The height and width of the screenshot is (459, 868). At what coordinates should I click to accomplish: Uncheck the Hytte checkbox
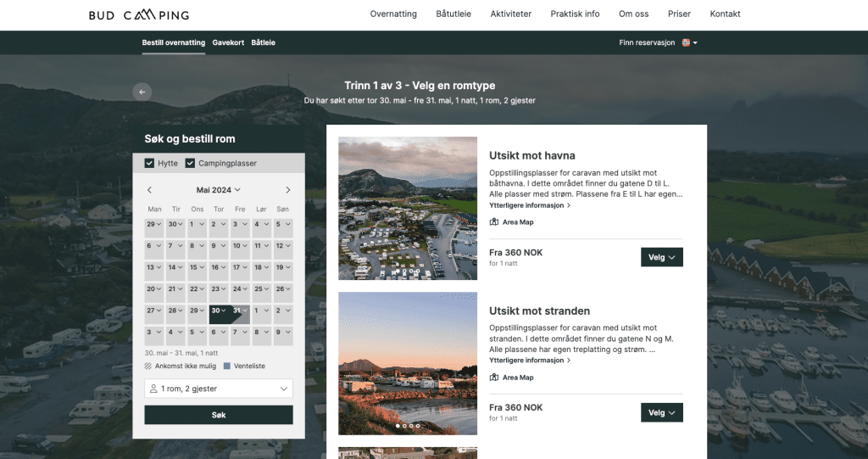(150, 163)
